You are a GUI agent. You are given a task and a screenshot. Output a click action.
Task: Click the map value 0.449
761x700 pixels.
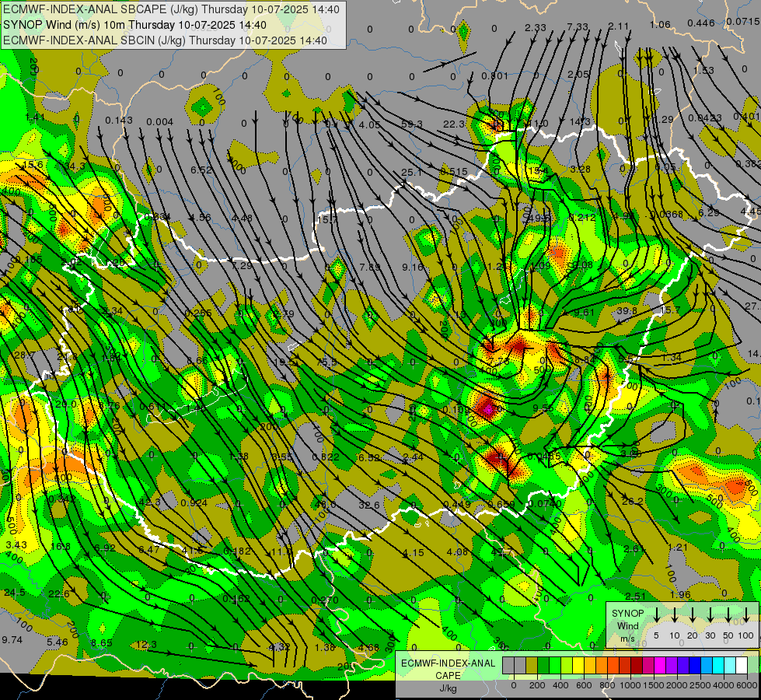pos(457,504)
